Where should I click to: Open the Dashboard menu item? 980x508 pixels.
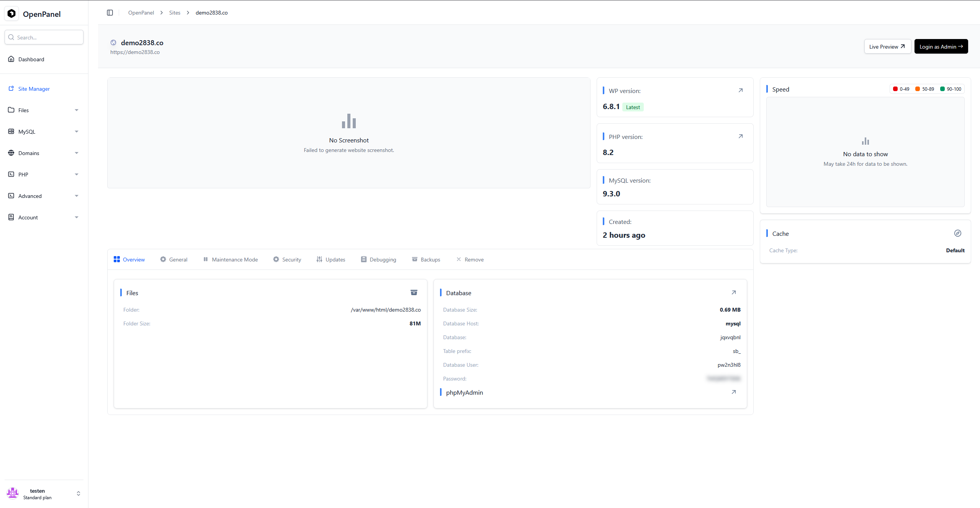pos(44,59)
